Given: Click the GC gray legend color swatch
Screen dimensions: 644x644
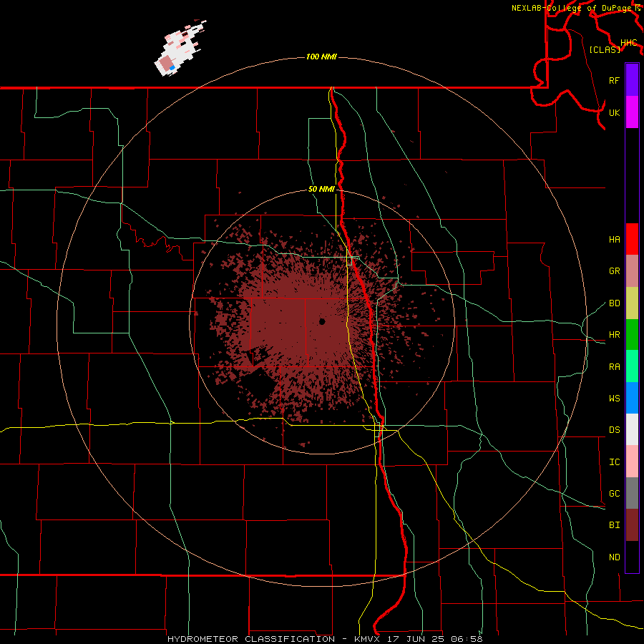Looking at the screenshot, I should pyautogui.click(x=632, y=493).
